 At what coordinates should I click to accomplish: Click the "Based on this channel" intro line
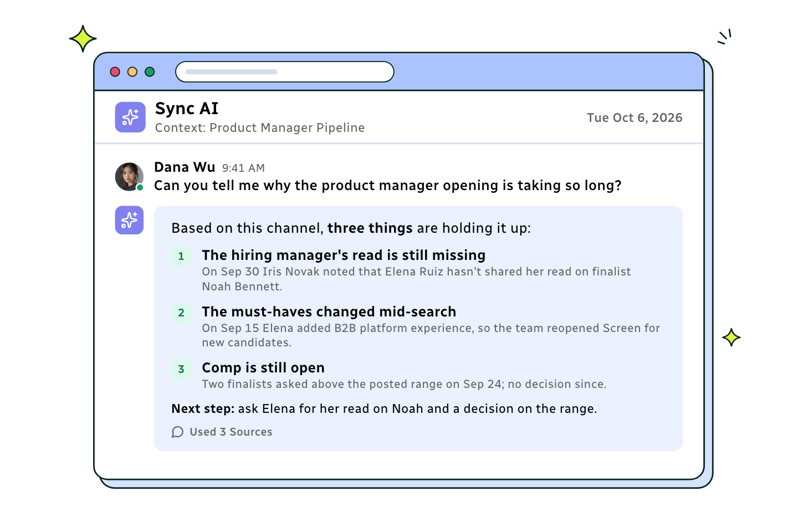(x=351, y=228)
